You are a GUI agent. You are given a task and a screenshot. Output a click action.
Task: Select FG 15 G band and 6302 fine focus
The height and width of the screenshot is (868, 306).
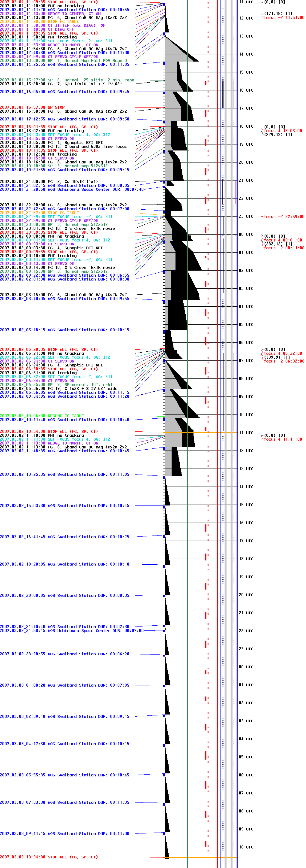point(63,147)
